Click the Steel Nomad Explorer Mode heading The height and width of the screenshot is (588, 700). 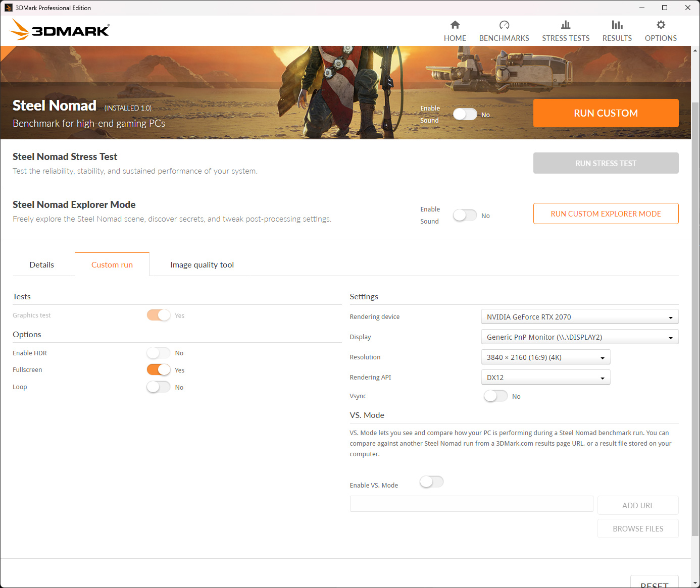74,204
